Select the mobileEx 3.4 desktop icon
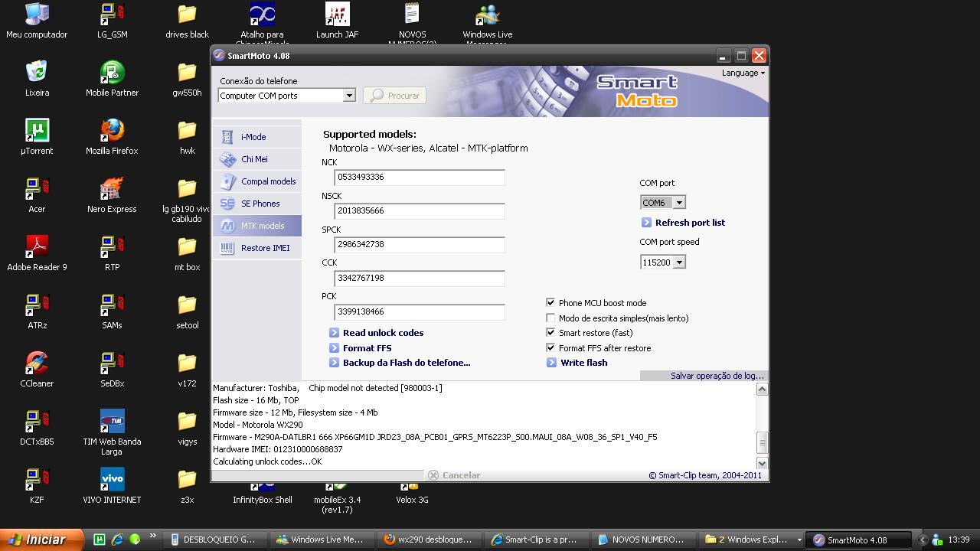This screenshot has height=551, width=980. point(338,497)
